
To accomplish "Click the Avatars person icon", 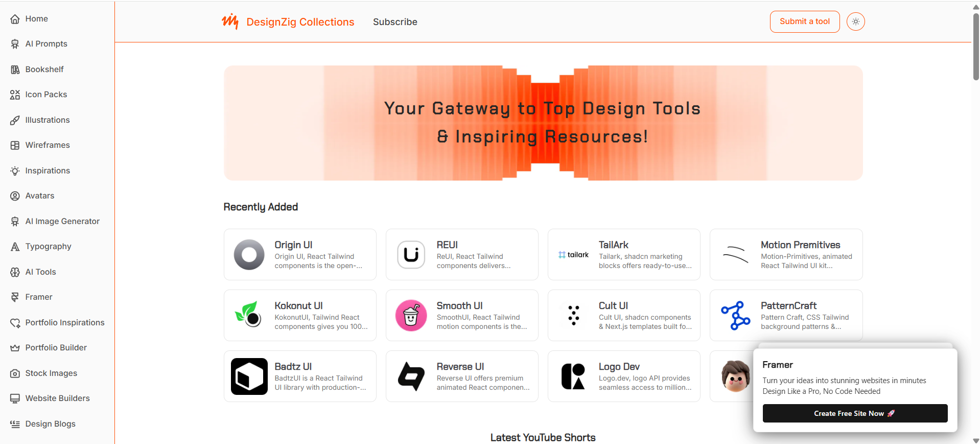I will tap(15, 196).
